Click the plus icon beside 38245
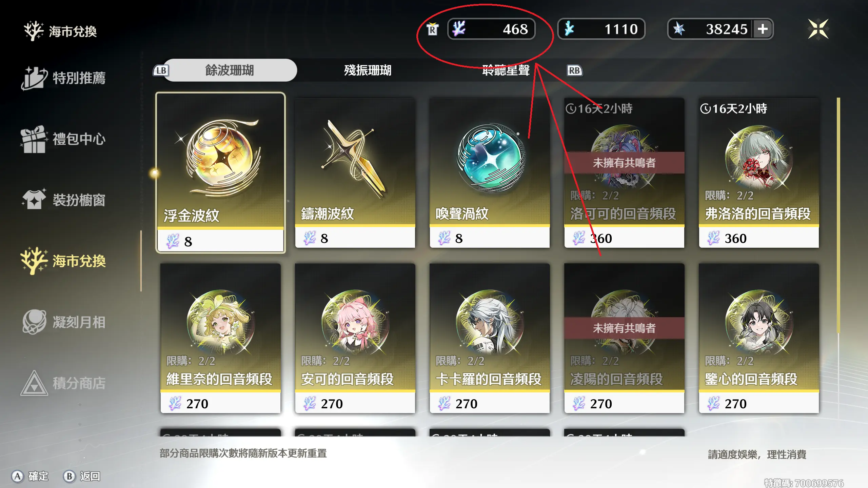This screenshot has width=868, height=488. [763, 29]
